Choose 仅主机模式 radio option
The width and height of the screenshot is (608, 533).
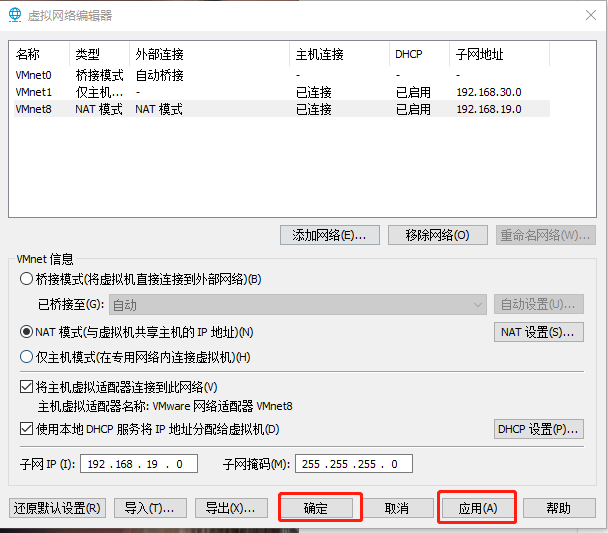coord(27,357)
